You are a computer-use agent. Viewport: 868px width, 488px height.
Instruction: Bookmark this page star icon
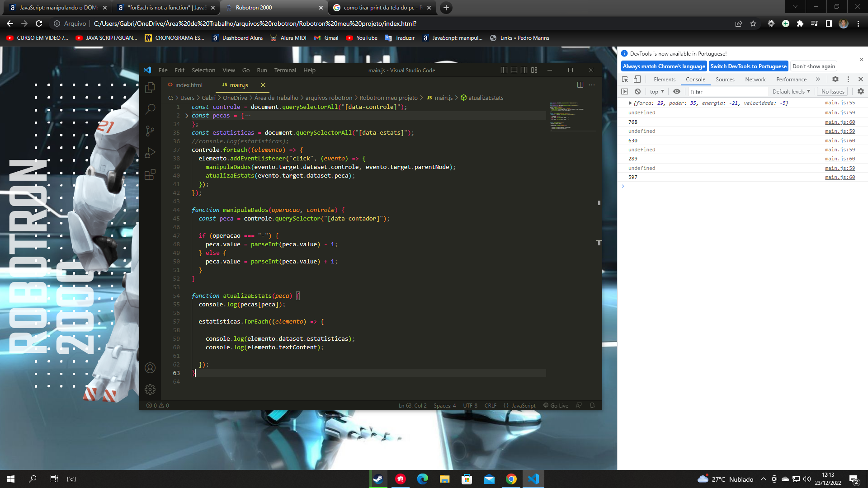[x=753, y=23]
